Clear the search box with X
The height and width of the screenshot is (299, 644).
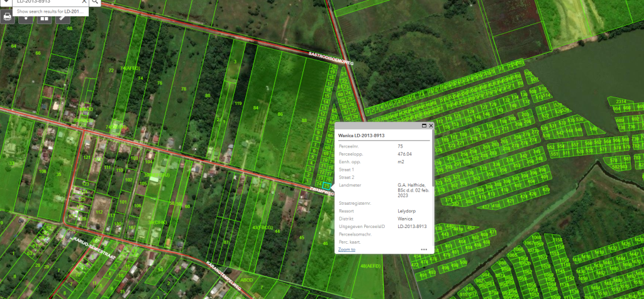[84, 2]
